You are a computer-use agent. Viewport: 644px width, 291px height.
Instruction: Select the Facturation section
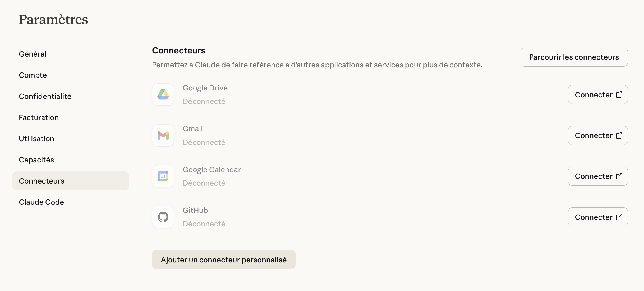pyautogui.click(x=39, y=117)
